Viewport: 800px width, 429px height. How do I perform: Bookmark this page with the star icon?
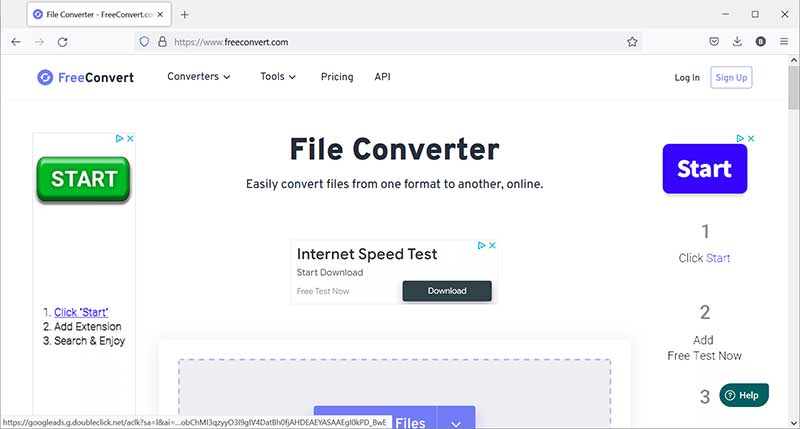click(632, 42)
